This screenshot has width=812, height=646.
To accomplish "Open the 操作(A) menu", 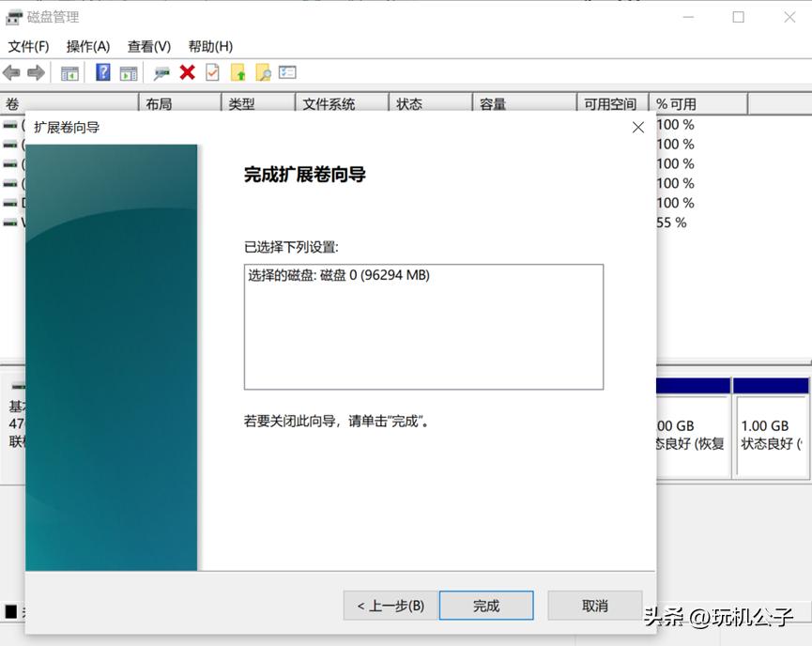I will [x=85, y=46].
